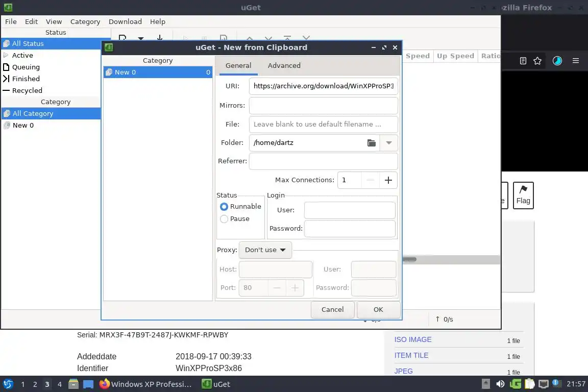Screen dimensions: 588x392
Task: Click the Cancel button
Action: click(332, 309)
